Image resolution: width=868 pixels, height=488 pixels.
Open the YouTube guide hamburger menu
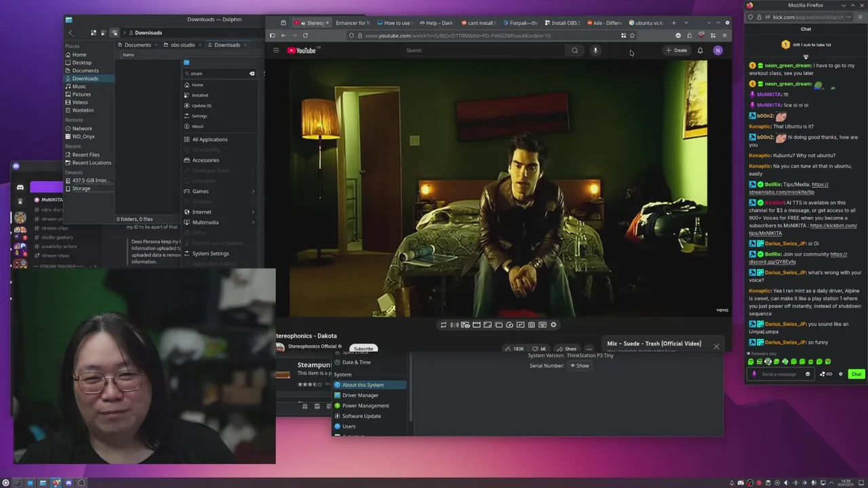tap(276, 50)
